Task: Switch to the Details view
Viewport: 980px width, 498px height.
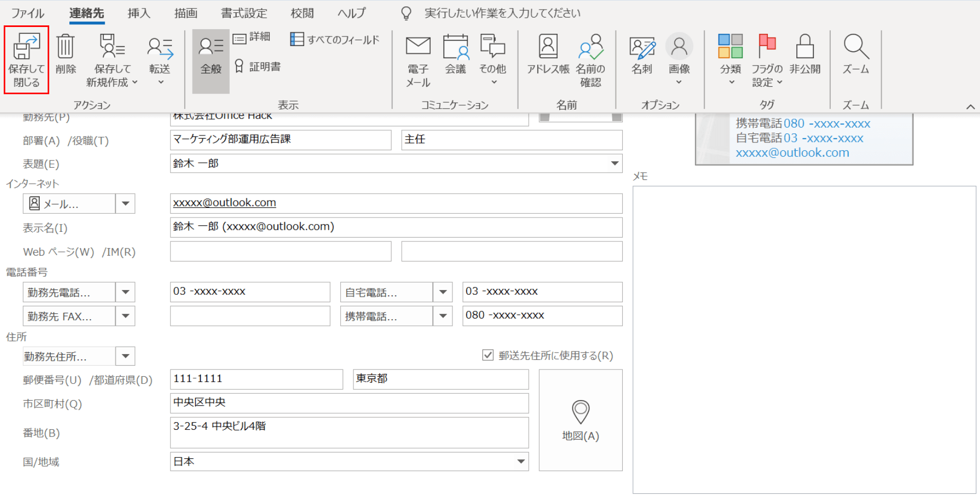Action: pos(252,37)
